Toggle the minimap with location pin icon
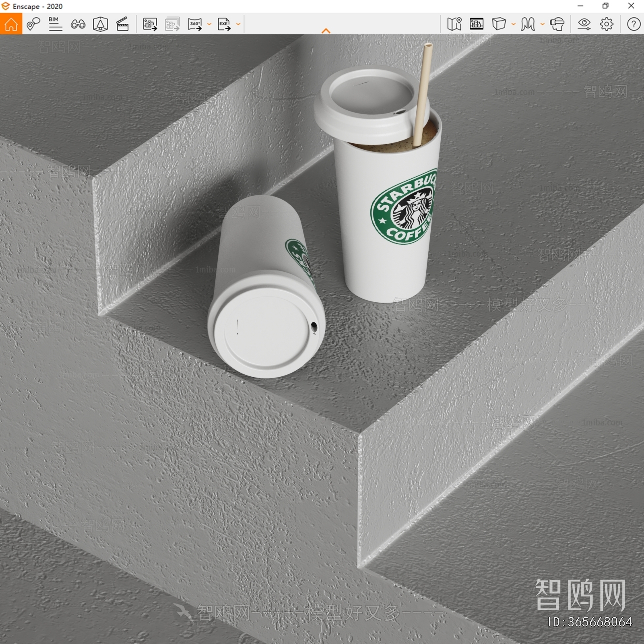The image size is (644, 644). [x=454, y=24]
